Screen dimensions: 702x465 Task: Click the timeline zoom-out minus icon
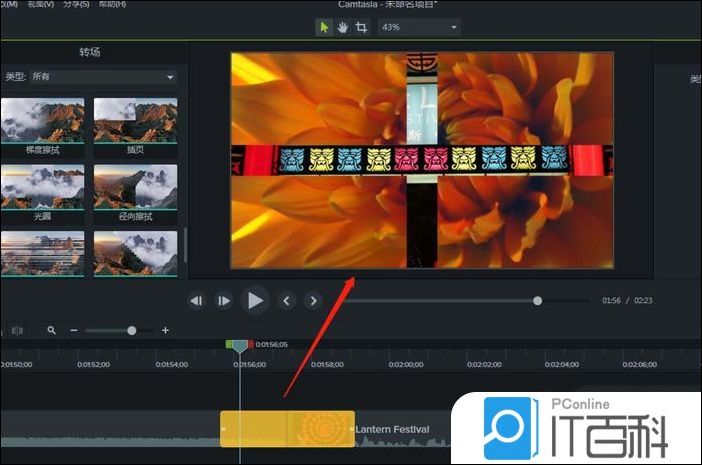tap(73, 330)
